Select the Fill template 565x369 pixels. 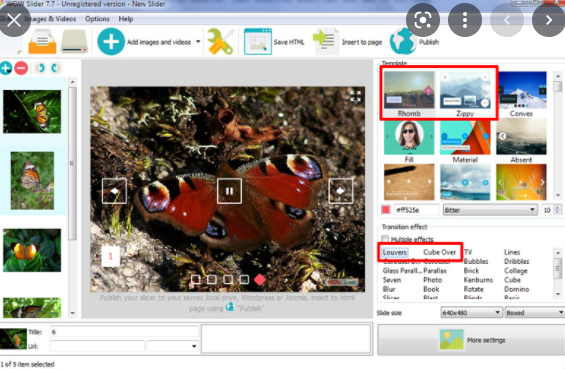point(409,142)
